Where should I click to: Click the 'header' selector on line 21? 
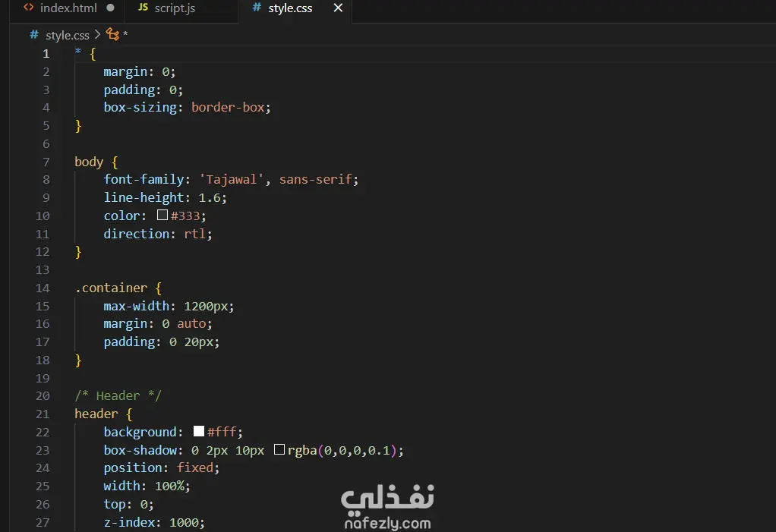coord(96,414)
